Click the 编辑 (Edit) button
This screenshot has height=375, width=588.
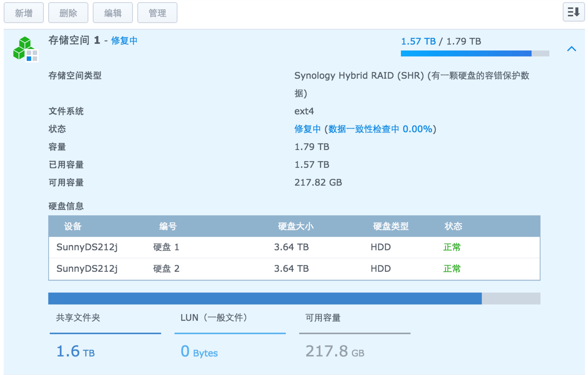(113, 13)
